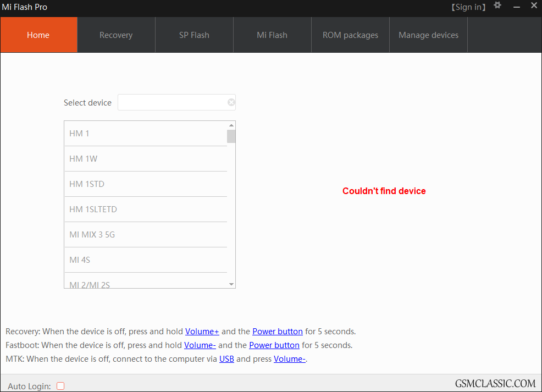
Task: Go to the Mi Flash tab
Action: 272,35
